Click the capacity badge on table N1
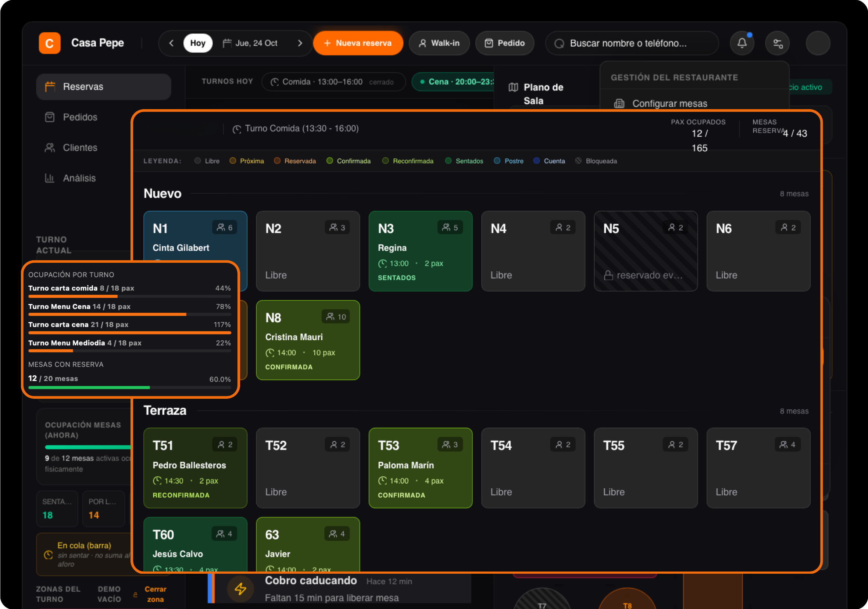This screenshot has height=609, width=868. pos(225,228)
